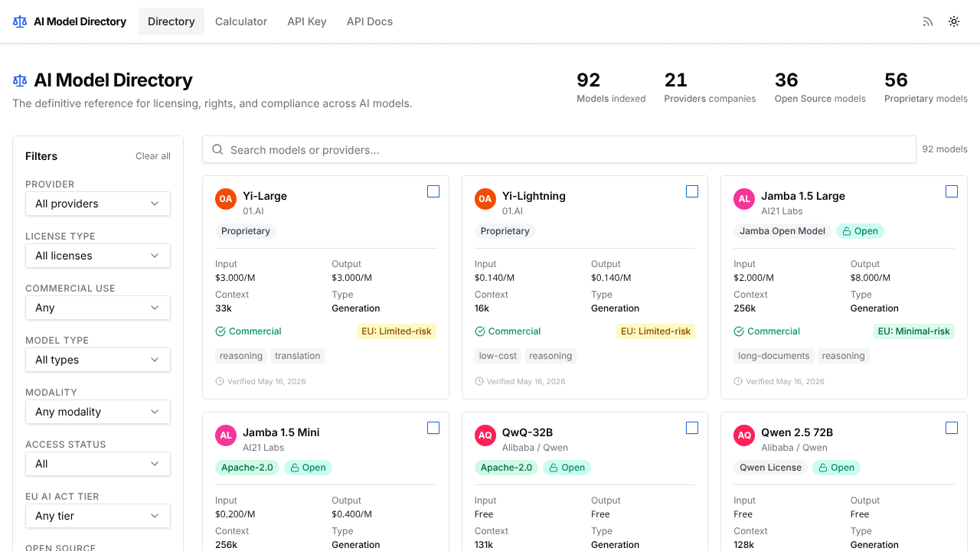The height and width of the screenshot is (551, 980).
Task: Open the API Docs tab
Action: coord(370,21)
